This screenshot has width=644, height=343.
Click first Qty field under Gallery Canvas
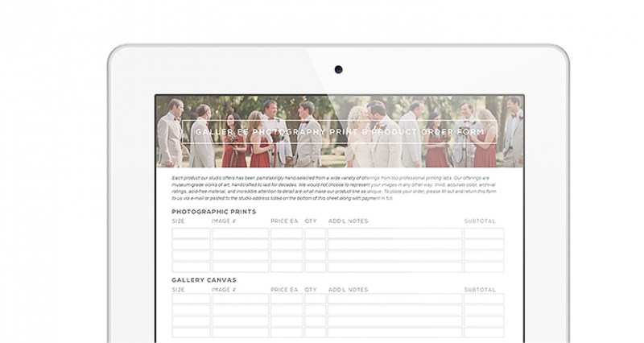pyautogui.click(x=315, y=299)
